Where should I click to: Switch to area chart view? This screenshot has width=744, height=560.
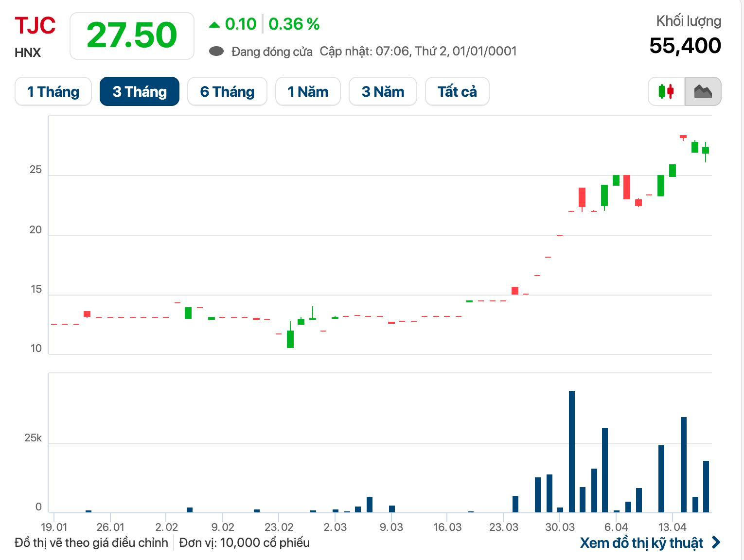point(703,91)
